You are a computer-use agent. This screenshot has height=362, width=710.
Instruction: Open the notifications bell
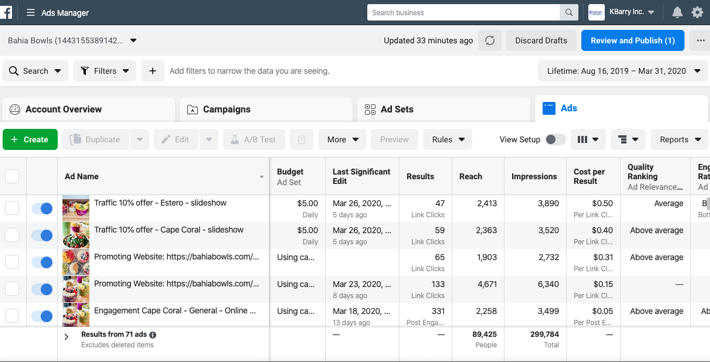click(677, 12)
